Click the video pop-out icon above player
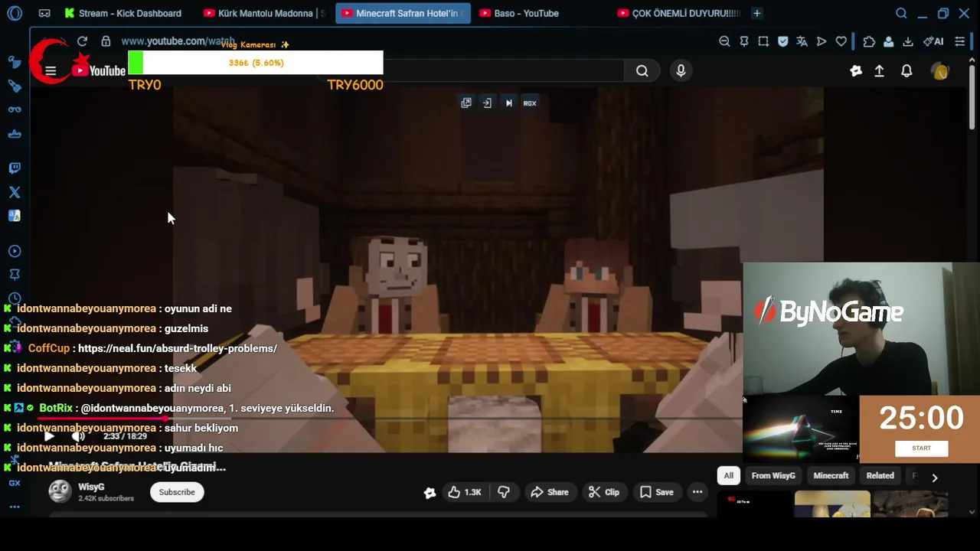The height and width of the screenshot is (551, 980). [466, 103]
